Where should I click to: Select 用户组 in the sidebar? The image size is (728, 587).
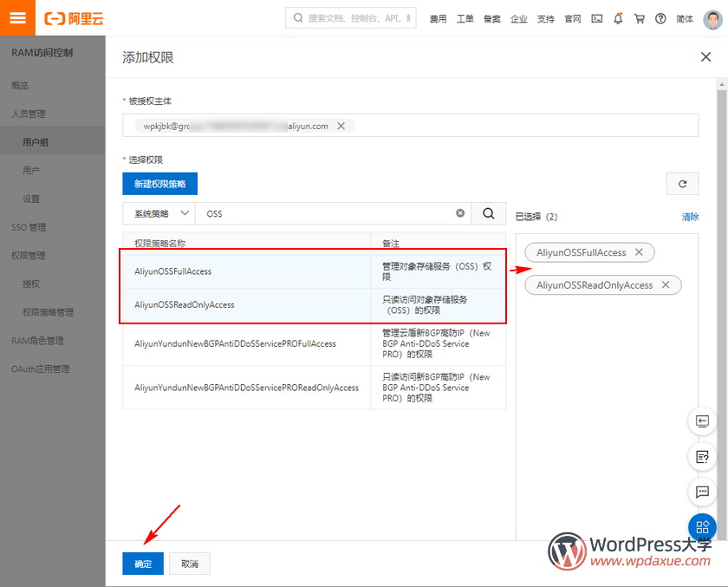(x=36, y=142)
